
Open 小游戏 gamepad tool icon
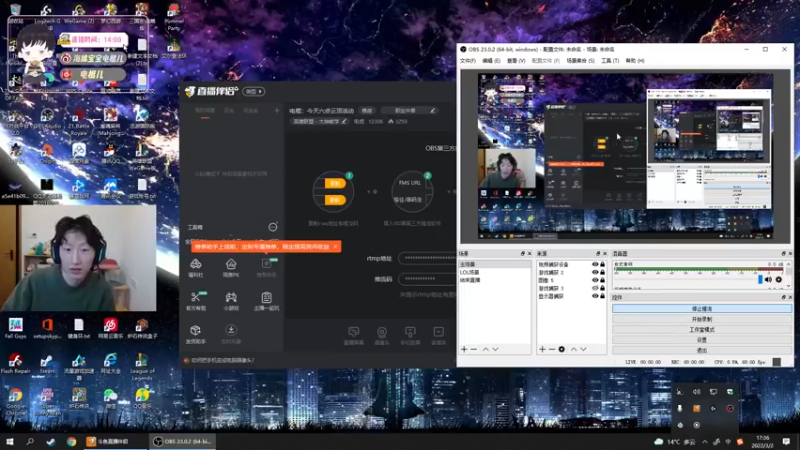tap(231, 301)
